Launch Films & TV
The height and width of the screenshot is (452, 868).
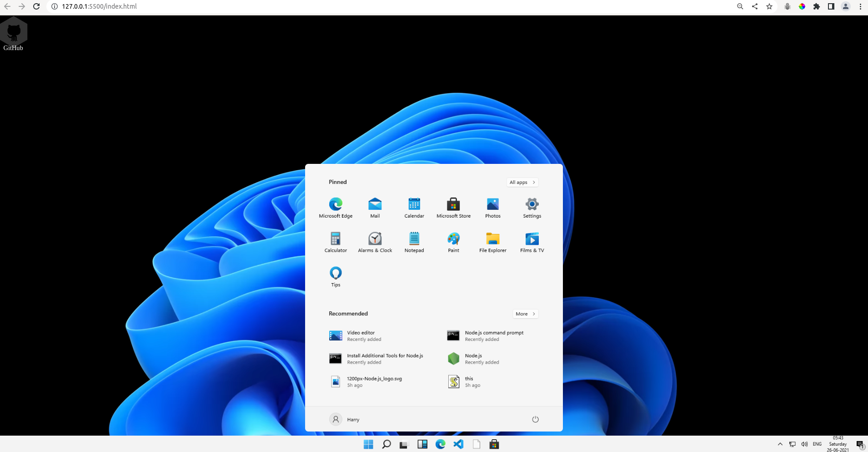pyautogui.click(x=531, y=241)
